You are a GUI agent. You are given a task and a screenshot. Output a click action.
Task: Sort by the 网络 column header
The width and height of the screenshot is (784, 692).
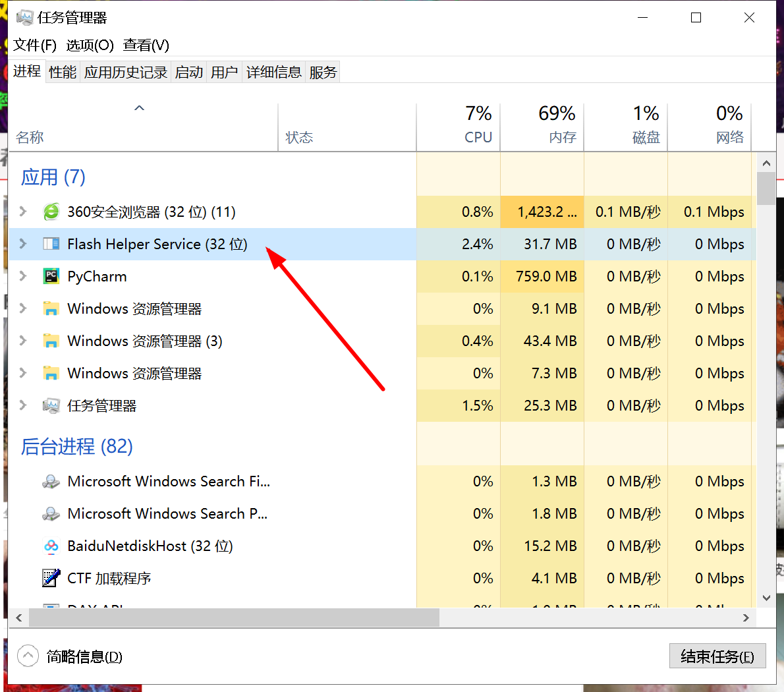[x=710, y=127]
